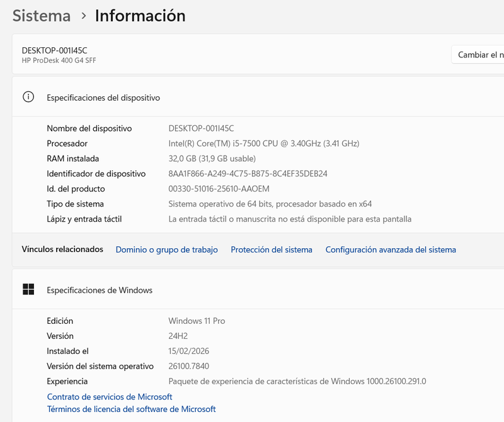Select the Edición label

[60, 321]
